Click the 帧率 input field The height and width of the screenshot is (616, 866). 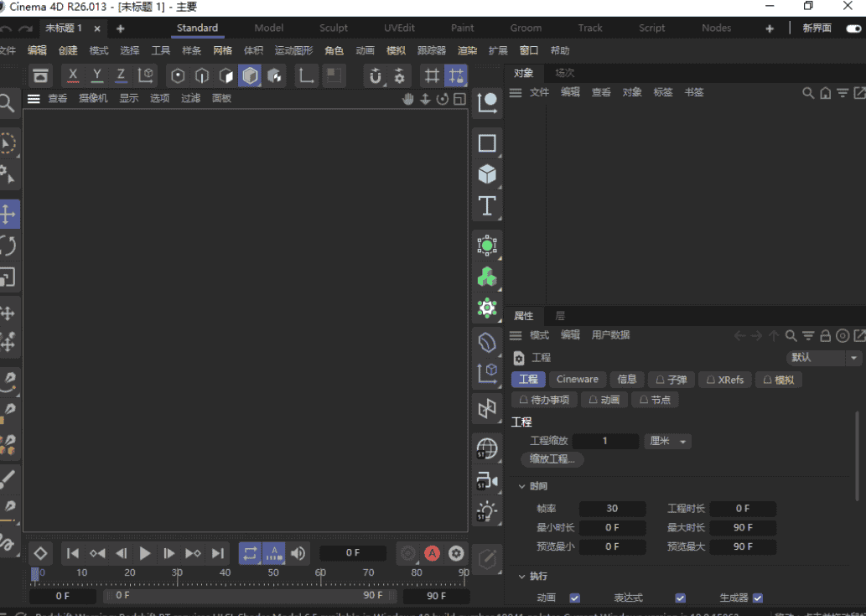[x=612, y=509]
